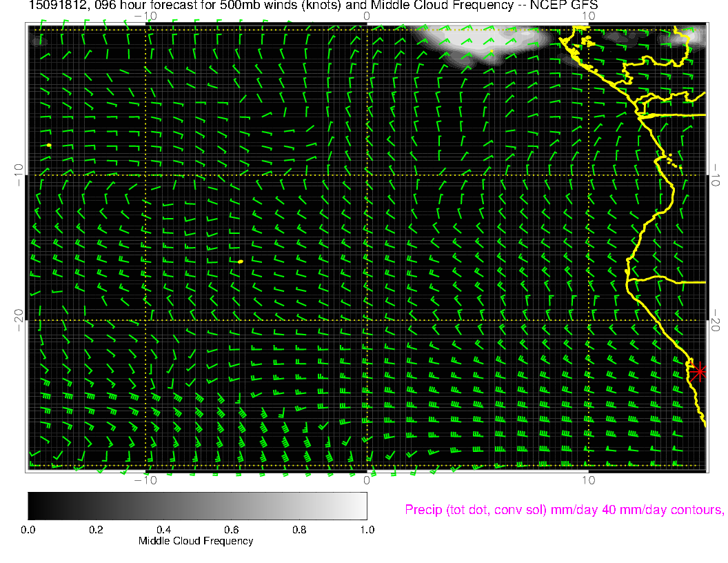Click the small yellow islands off the coast
The image size is (728, 563).
pyautogui.click(x=675, y=163)
